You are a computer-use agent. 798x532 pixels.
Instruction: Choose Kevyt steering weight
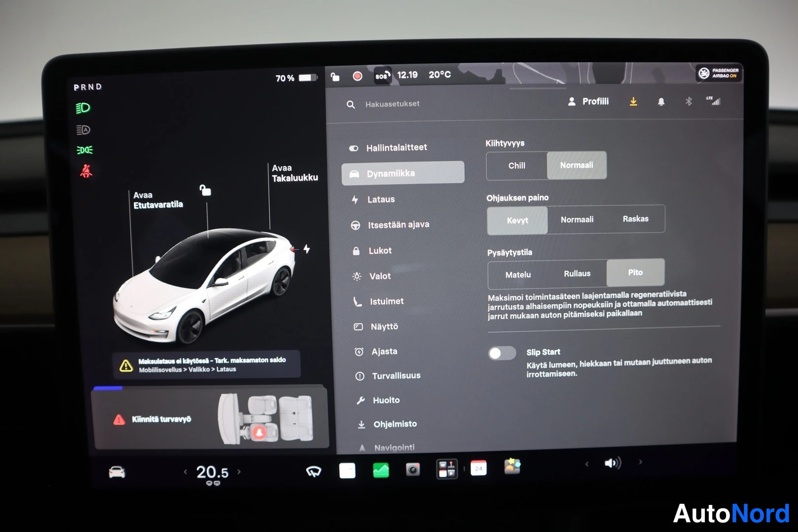click(x=517, y=221)
